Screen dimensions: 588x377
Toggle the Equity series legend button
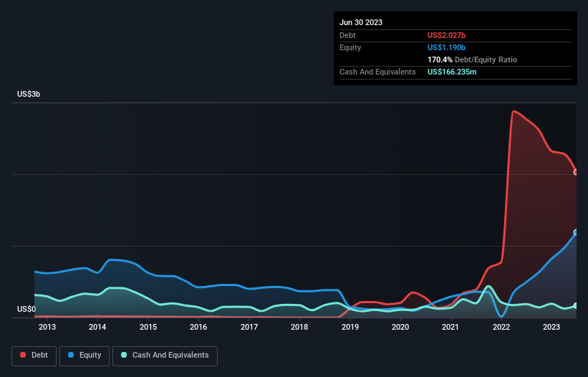pyautogui.click(x=85, y=355)
